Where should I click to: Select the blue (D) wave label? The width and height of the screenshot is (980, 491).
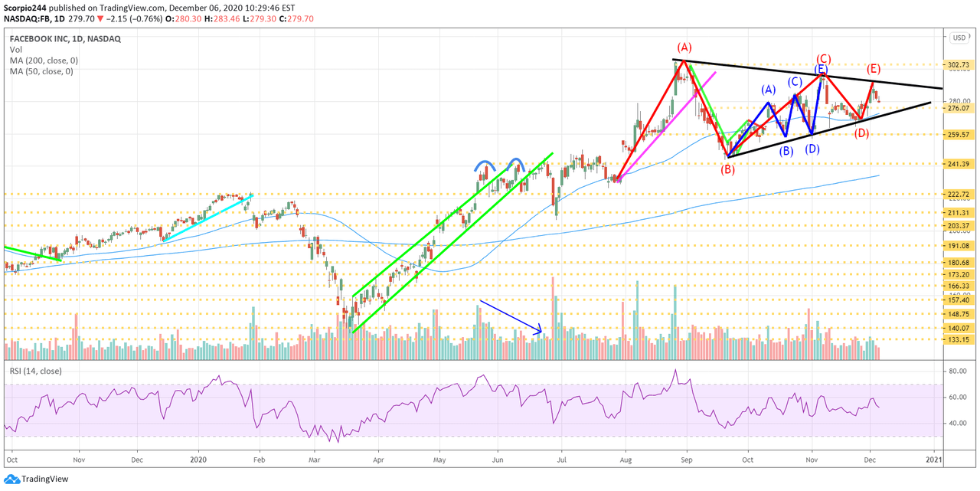click(812, 149)
